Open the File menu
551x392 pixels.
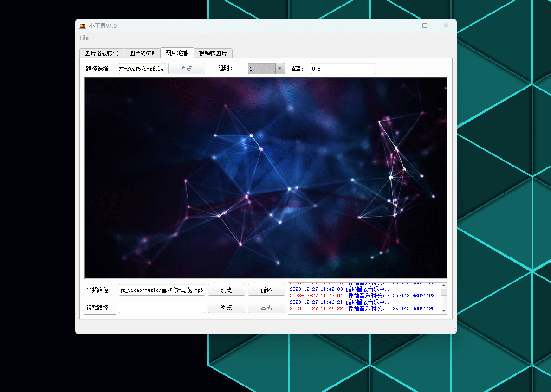pos(84,38)
